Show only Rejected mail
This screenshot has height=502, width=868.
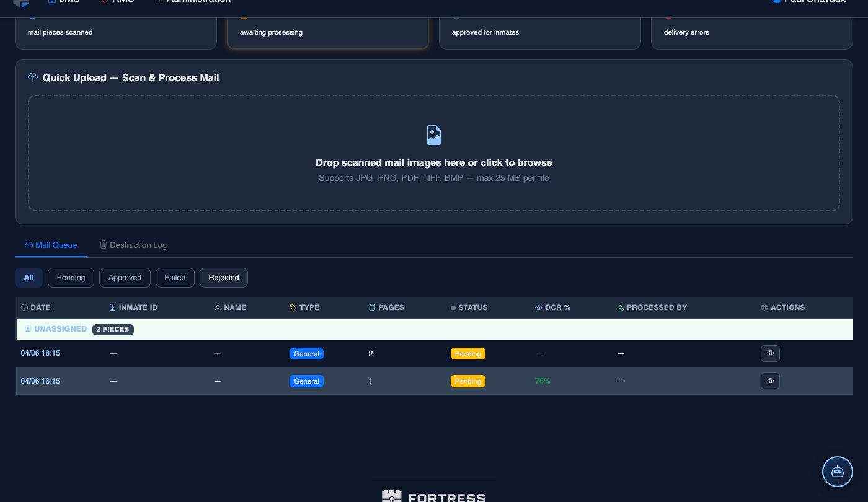pyautogui.click(x=224, y=278)
